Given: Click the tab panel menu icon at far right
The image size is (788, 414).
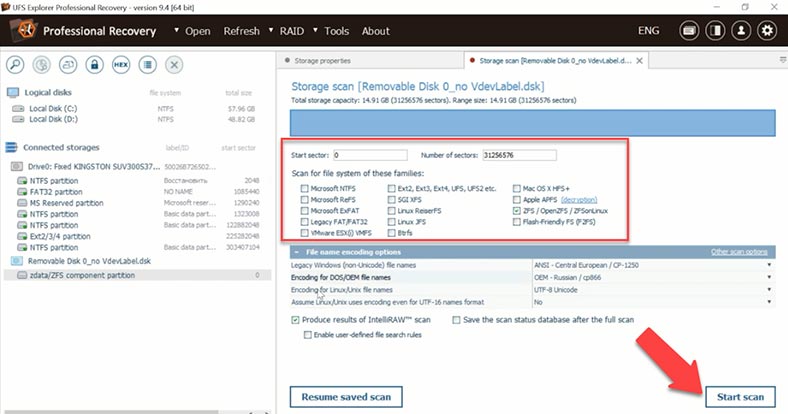Looking at the screenshot, I should 782,60.
